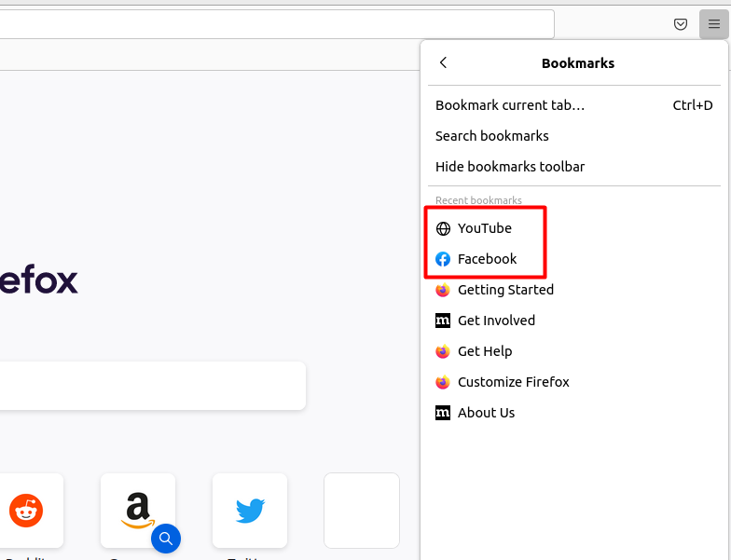Select Bookmark current tab menu item
Image resolution: width=731 pixels, height=560 pixels.
point(574,105)
